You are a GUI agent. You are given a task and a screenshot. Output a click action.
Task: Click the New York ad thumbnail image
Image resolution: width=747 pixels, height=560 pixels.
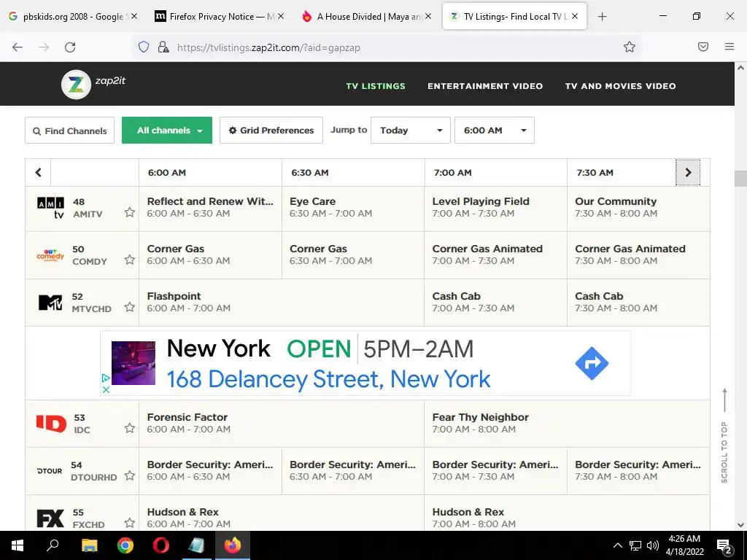coord(133,363)
